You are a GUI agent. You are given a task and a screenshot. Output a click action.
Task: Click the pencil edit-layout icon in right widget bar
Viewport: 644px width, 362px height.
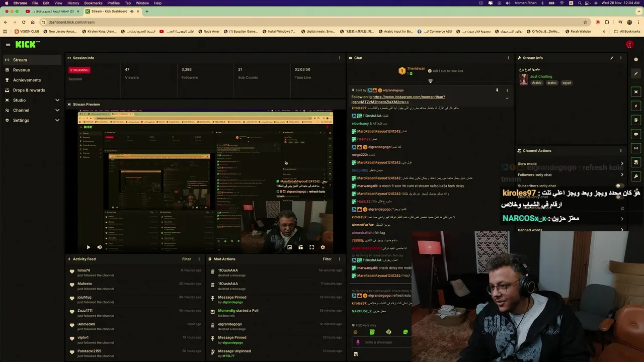click(x=636, y=73)
